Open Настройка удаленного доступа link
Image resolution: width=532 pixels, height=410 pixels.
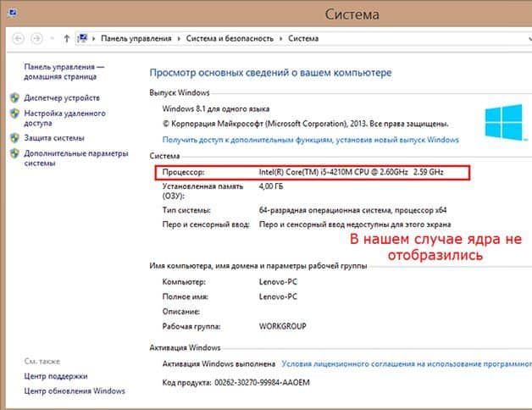(64, 118)
